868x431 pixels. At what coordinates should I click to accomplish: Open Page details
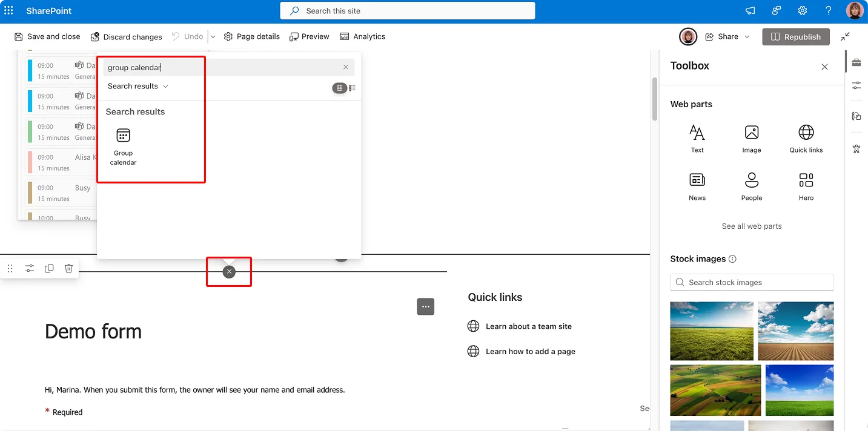[251, 36]
